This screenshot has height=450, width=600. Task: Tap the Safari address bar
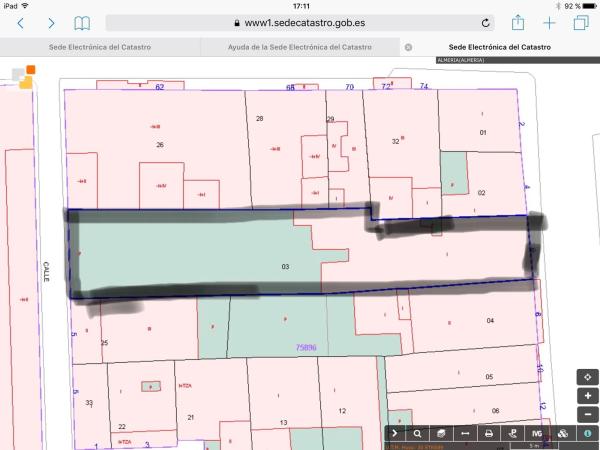[300, 22]
